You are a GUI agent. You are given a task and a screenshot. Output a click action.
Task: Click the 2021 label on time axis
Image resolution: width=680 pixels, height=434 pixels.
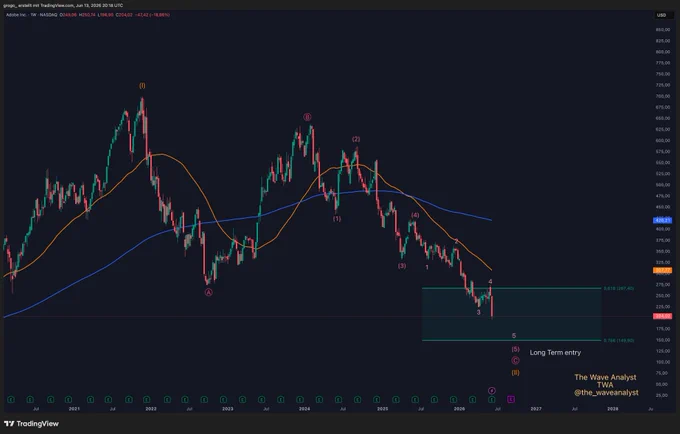tap(74, 408)
